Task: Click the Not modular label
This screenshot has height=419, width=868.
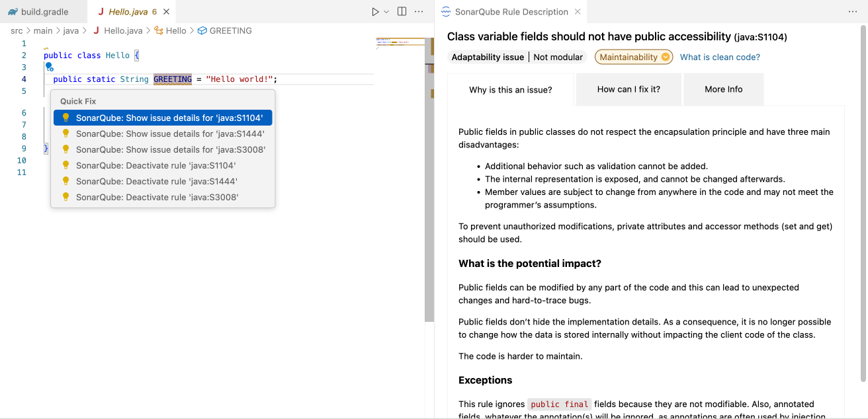Action: click(x=558, y=57)
